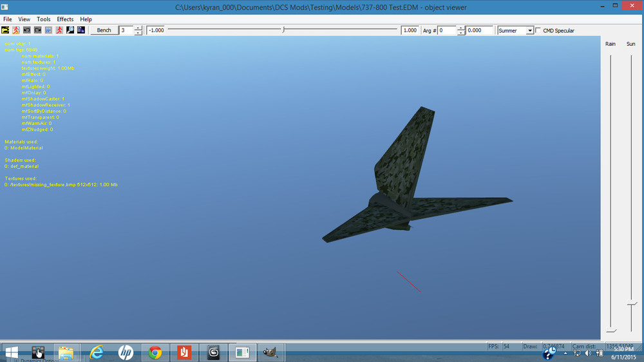This screenshot has height=362, width=644.
Task: Open the red Office app in taskbar
Action: click(184, 352)
